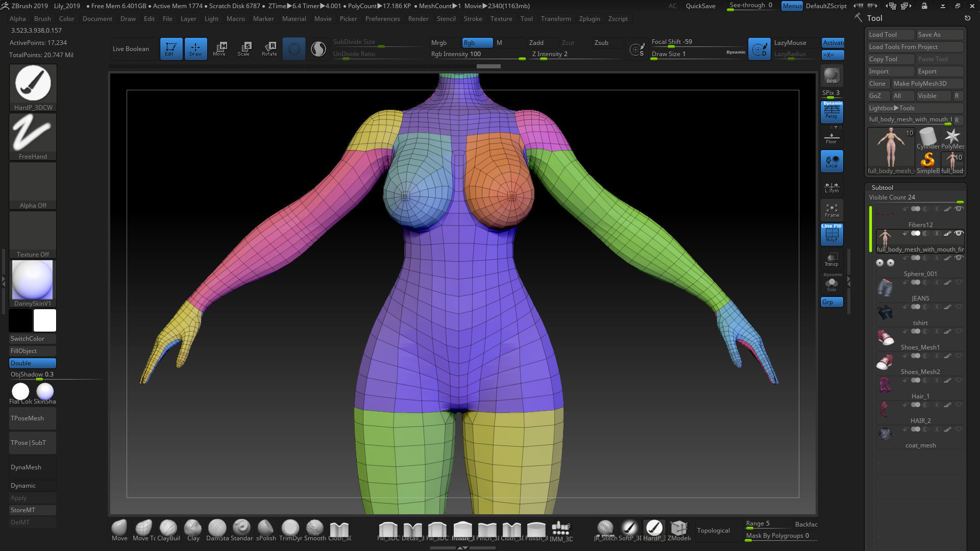Click the Solo mode icon

click(831, 283)
